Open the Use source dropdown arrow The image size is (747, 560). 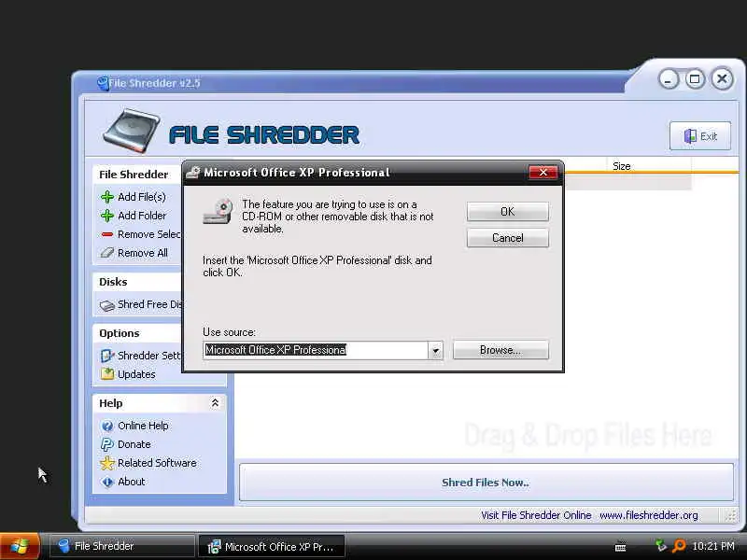coord(435,351)
